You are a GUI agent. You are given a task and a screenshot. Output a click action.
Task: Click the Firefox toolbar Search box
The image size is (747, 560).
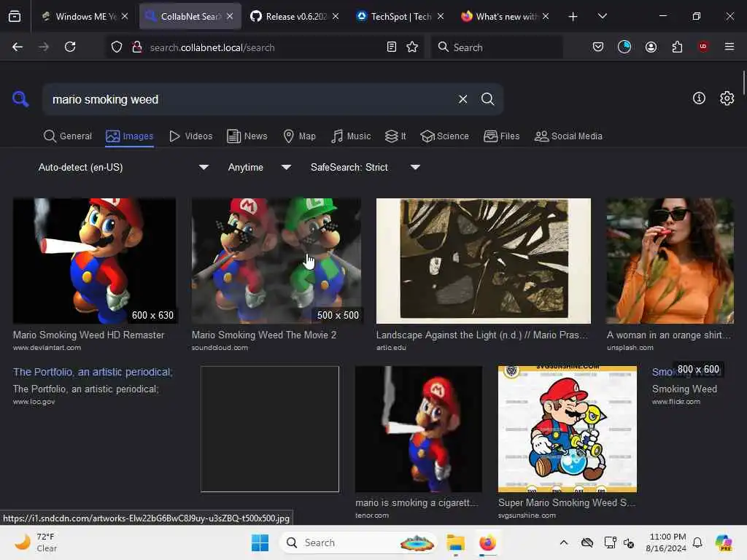point(497,47)
